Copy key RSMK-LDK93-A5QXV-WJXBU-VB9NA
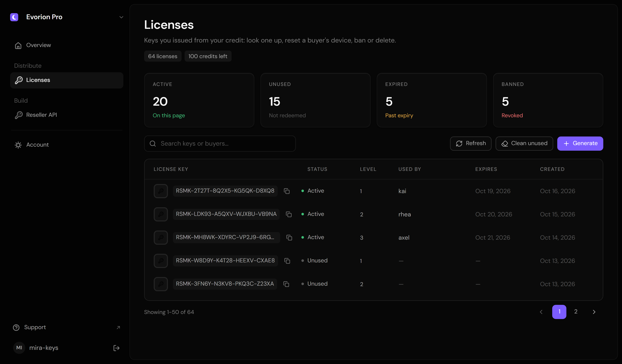The width and height of the screenshot is (622, 364). coord(289,215)
